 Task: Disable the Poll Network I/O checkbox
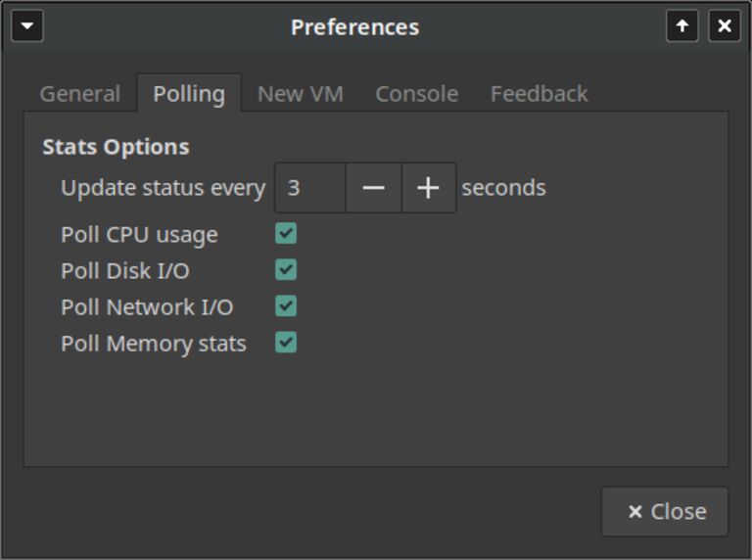286,305
